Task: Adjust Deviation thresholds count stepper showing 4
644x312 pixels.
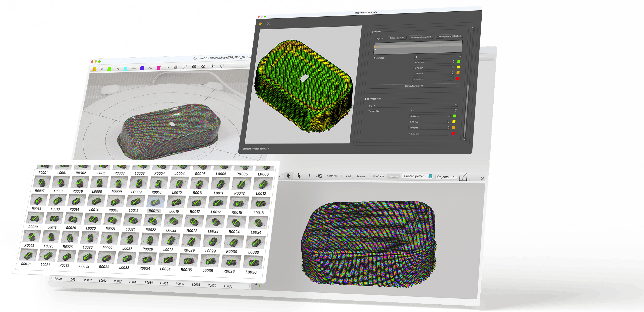Action: [460, 56]
